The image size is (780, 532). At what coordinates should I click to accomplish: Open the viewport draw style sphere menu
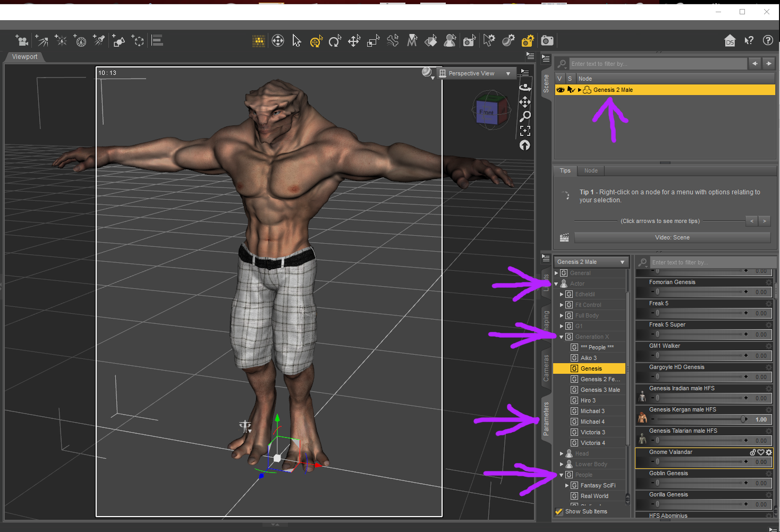(x=428, y=73)
